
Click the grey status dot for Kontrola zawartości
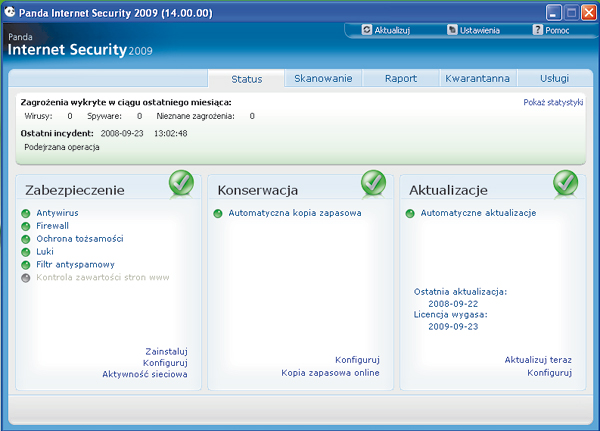point(26,278)
